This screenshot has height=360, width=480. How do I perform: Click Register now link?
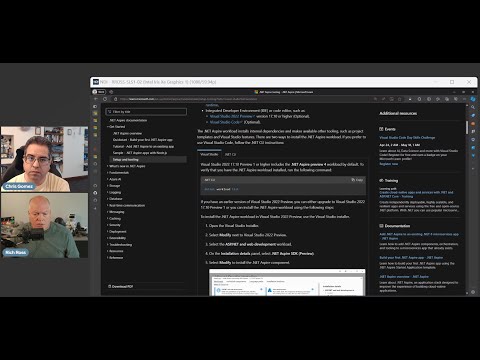[x=388, y=164]
